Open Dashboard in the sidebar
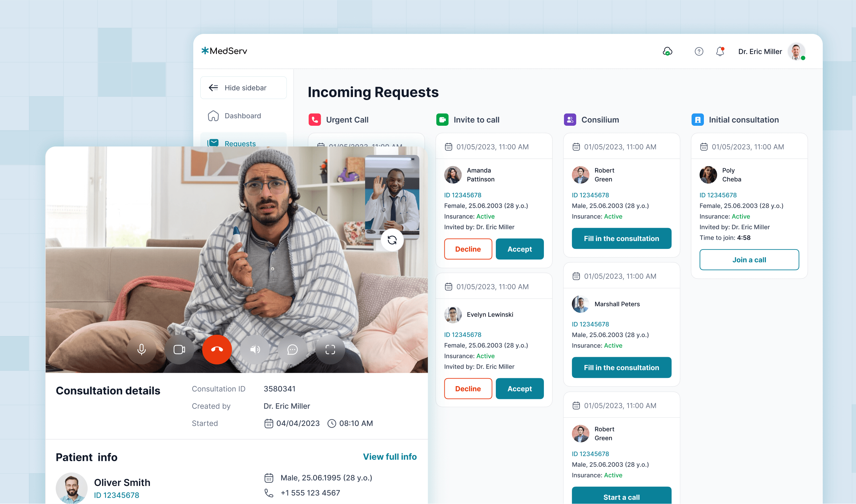856x504 pixels. click(x=243, y=116)
